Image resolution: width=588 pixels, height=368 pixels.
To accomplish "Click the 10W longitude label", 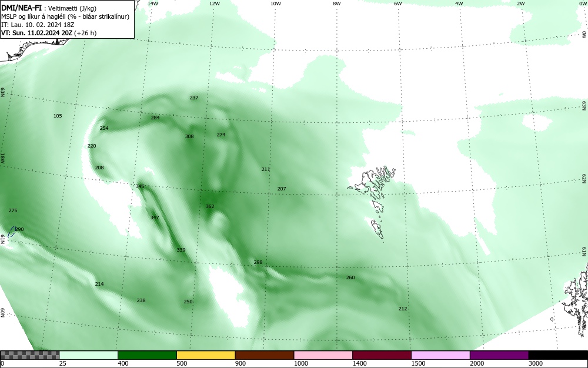I will (276, 4).
